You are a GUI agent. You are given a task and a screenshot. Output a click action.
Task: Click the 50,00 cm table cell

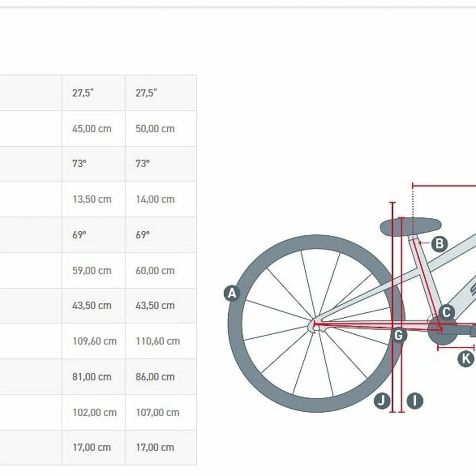155,129
